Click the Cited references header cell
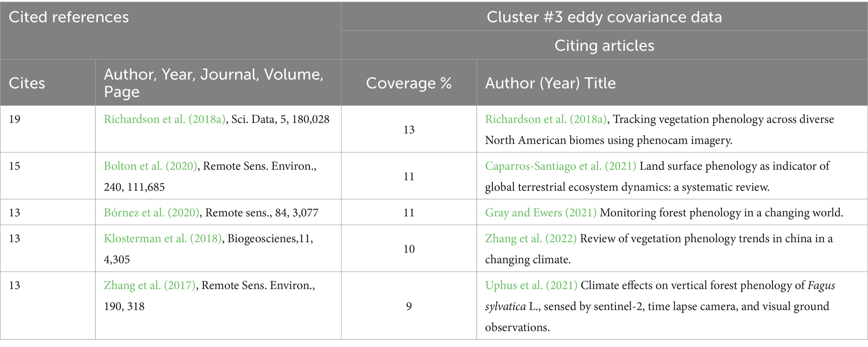 69,17
